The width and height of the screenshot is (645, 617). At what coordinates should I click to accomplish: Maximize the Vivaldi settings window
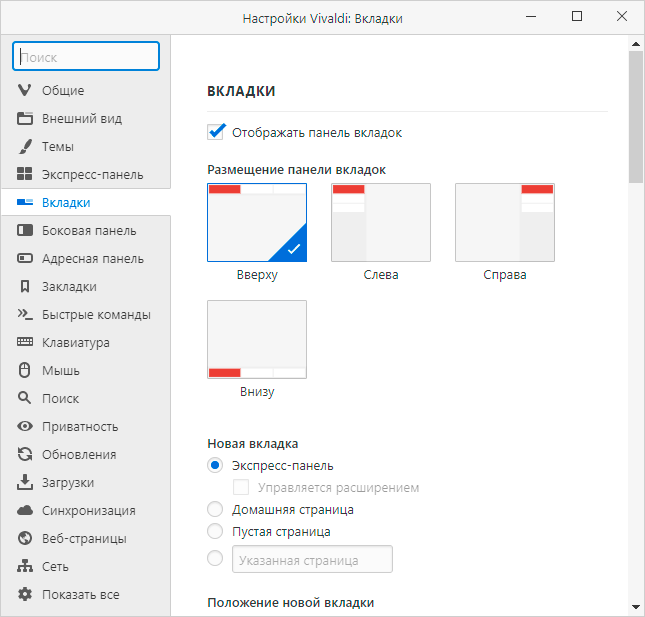[577, 16]
